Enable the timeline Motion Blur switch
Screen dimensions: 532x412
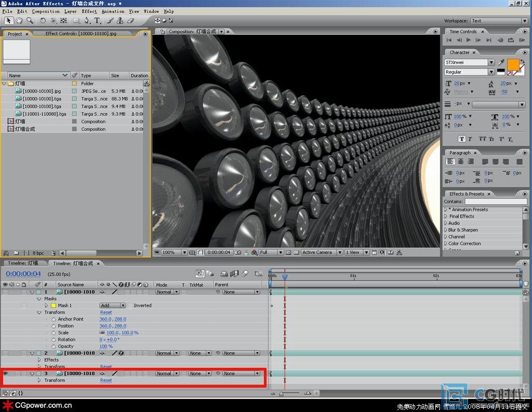245,273
